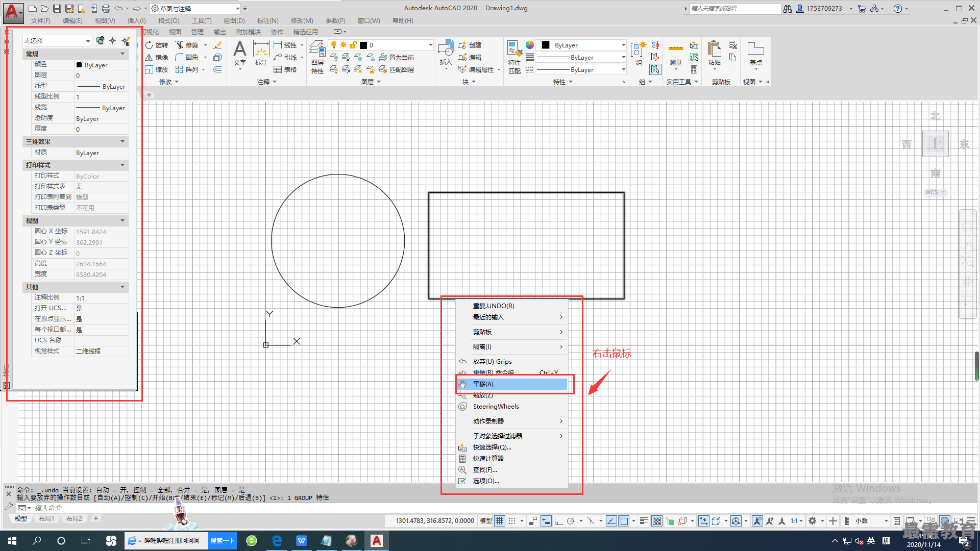
Task: Open SteeringWheels from context menu
Action: (512, 406)
